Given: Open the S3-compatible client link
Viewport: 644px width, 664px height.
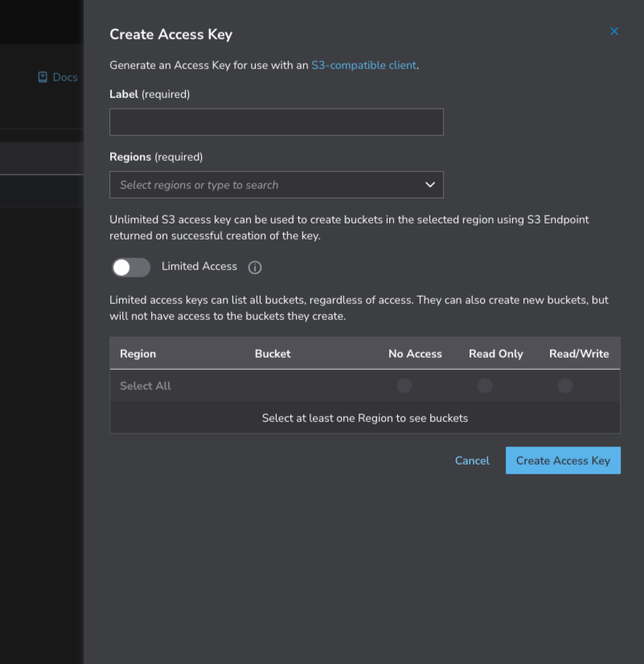Looking at the screenshot, I should 363,65.
